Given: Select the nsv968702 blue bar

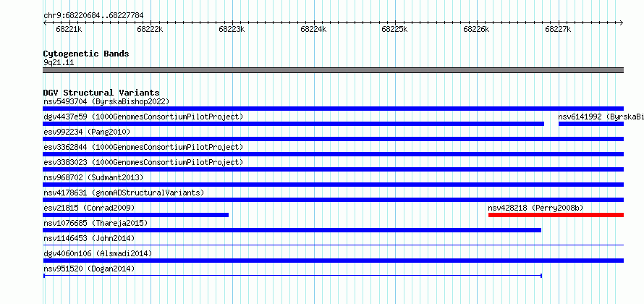Looking at the screenshot, I should pyautogui.click(x=333, y=185).
